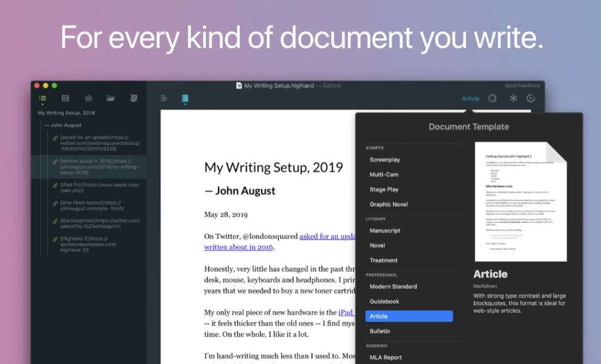
Task: Open the Article template selector in toolbar
Action: click(470, 98)
